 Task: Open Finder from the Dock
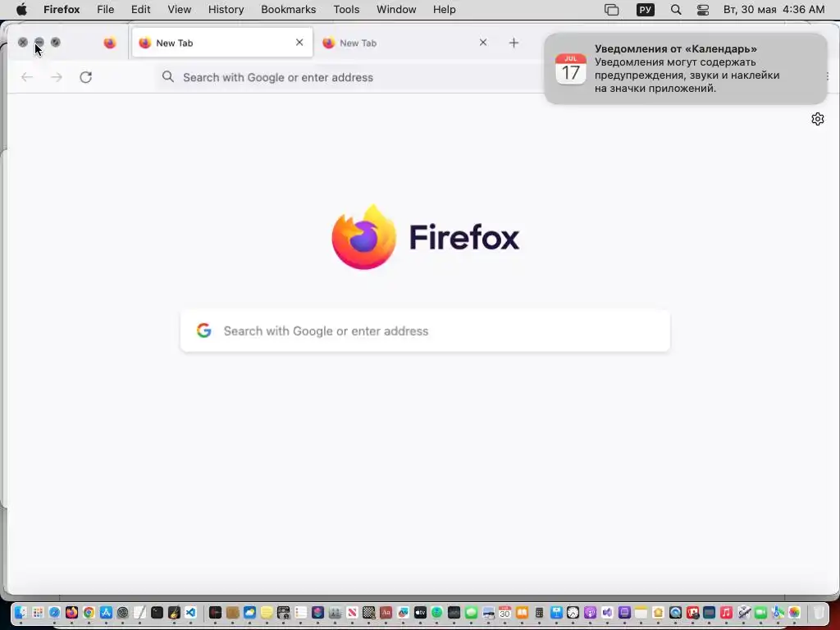coord(21,612)
